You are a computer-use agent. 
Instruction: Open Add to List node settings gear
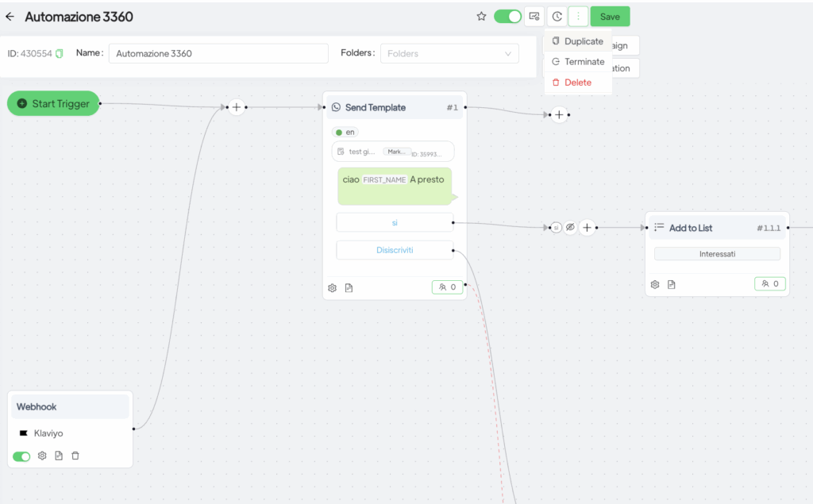tap(655, 284)
